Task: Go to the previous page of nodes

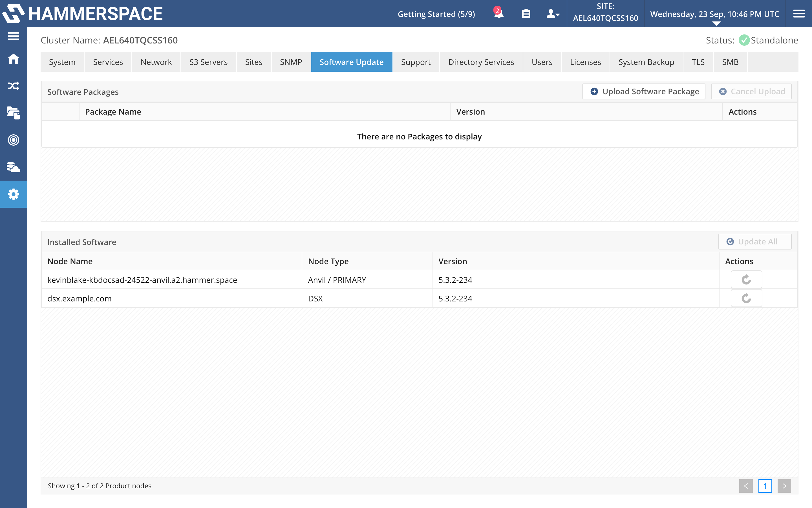Action: point(746,486)
